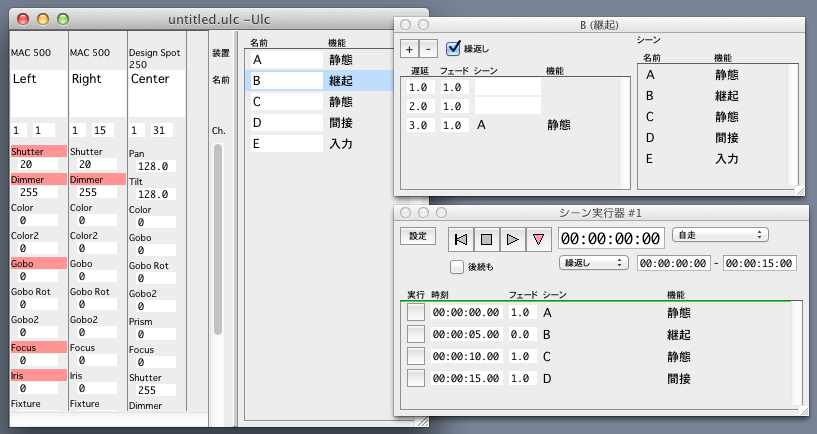Click the pink downward triangle button
The width and height of the screenshot is (817, 434).
pyautogui.click(x=538, y=239)
